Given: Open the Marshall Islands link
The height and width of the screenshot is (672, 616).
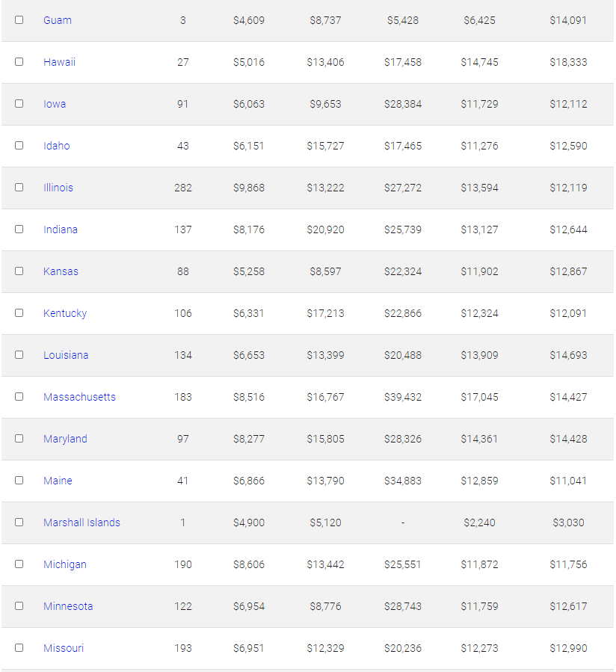Looking at the screenshot, I should click(81, 523).
